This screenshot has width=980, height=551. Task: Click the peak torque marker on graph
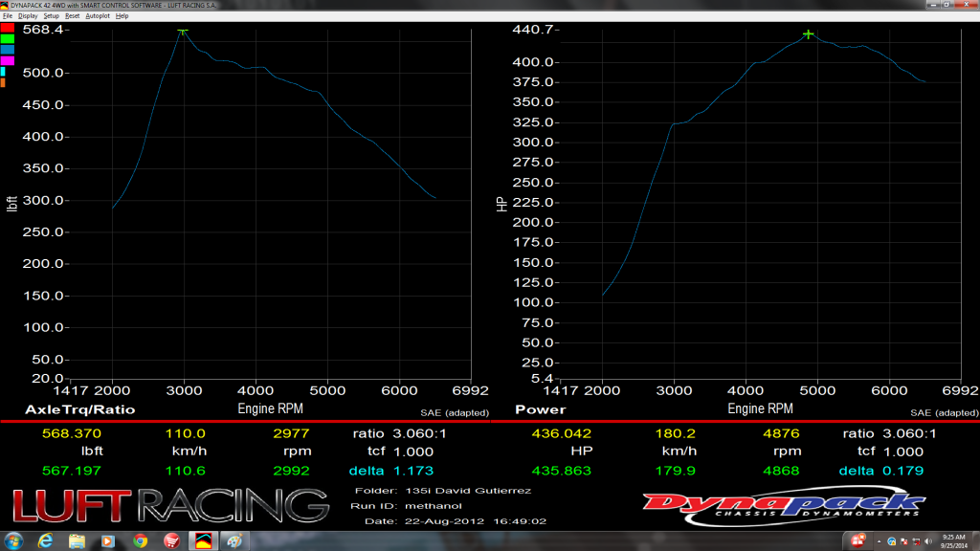[183, 31]
